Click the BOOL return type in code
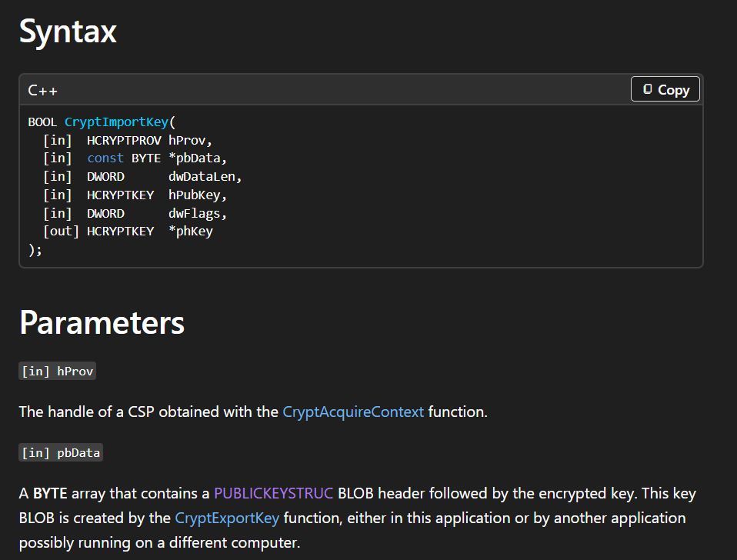The image size is (737, 560). pos(43,122)
